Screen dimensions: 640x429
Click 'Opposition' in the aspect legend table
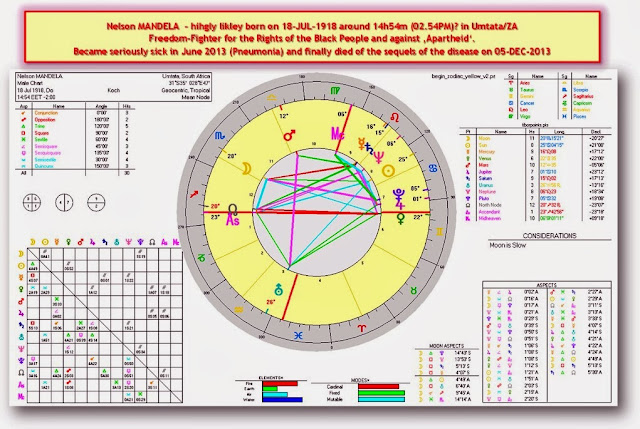[45, 120]
